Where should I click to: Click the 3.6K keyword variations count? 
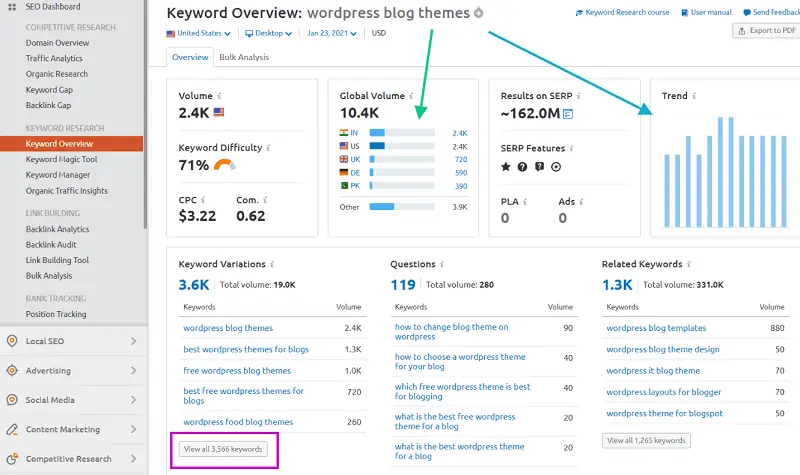(193, 285)
